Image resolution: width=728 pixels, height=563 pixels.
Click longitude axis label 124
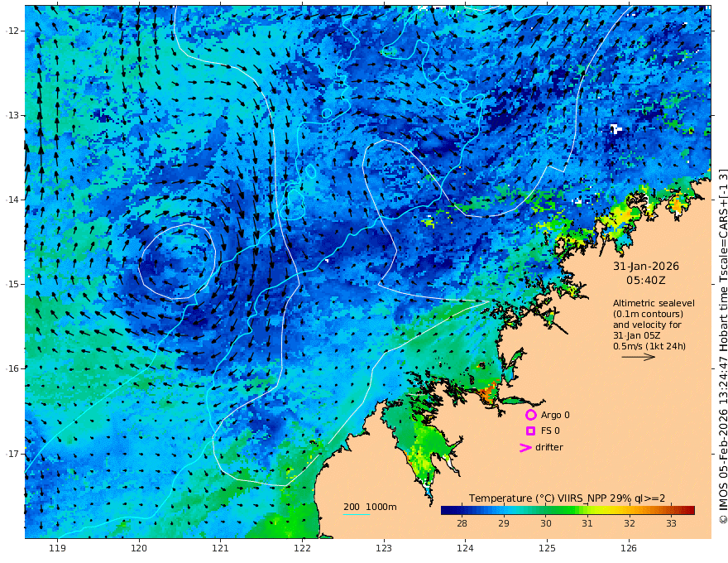click(x=465, y=549)
